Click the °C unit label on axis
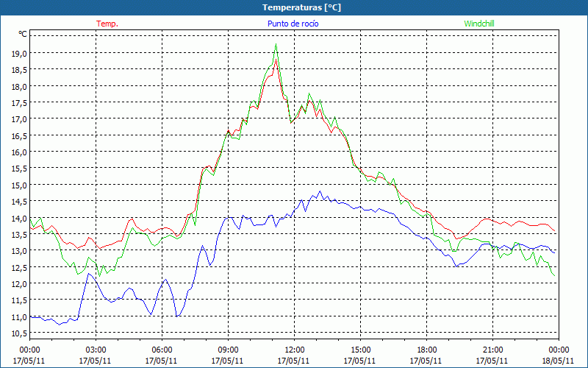Screen dimensions: 588x368 tap(23, 35)
